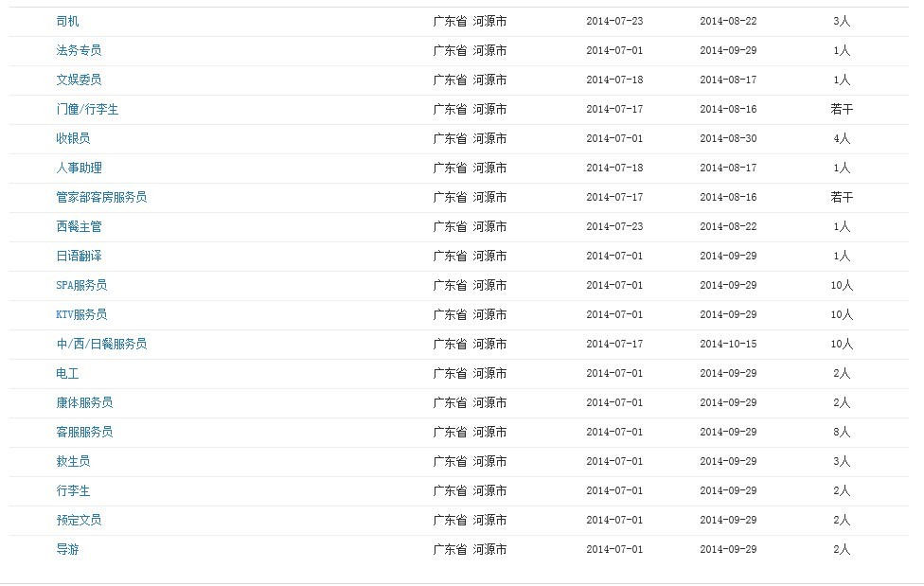Select the 行李生 job link
The height and width of the screenshot is (586, 924).
tap(73, 491)
